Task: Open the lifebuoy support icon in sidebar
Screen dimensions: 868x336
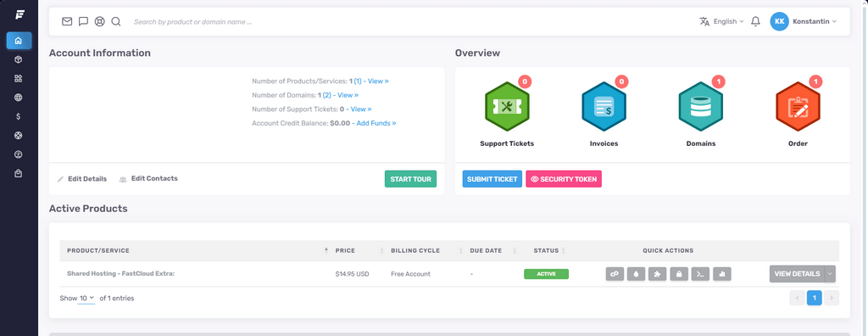Action: click(x=19, y=135)
